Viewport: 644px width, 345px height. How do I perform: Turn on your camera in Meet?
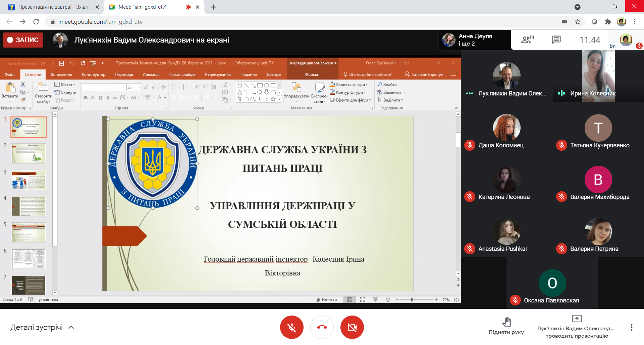(352, 327)
